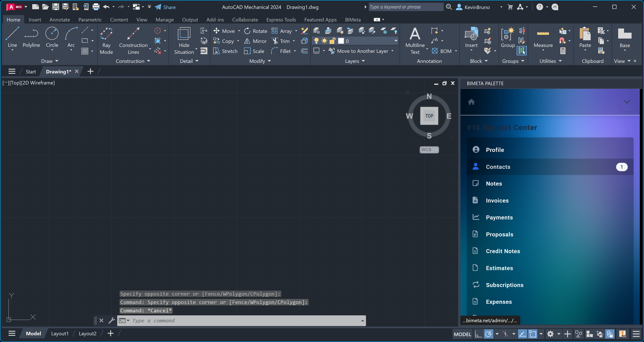Open Subscriptions in BIMeta palette

pos(550,285)
